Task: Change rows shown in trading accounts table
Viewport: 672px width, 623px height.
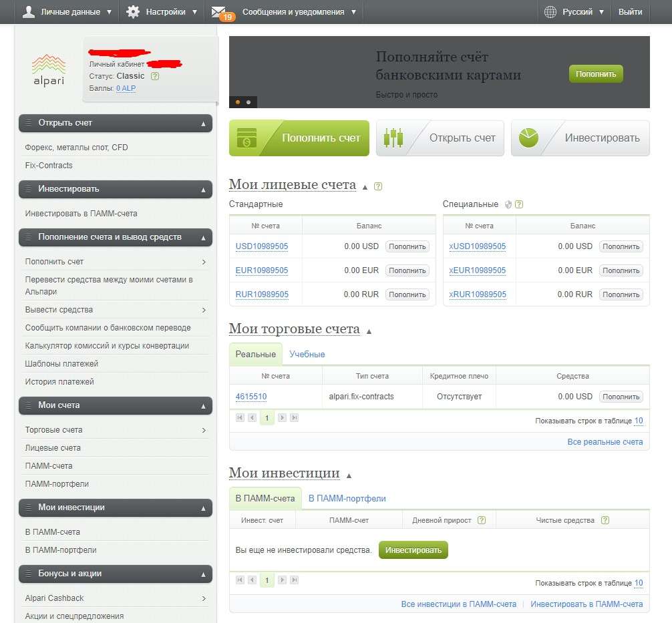Action: click(x=639, y=421)
